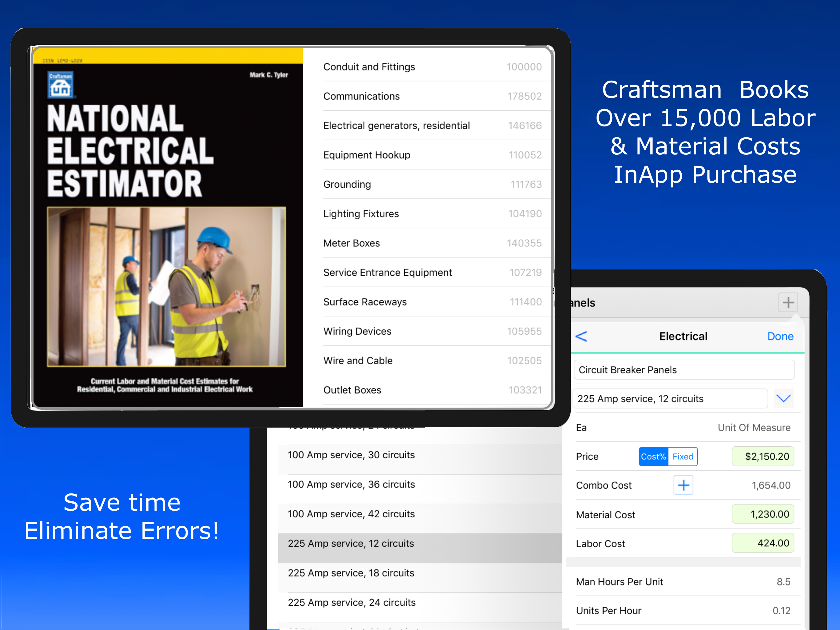Viewport: 840px width, 630px height.
Task: Tap the Ea Unit Of Measure row
Action: click(x=683, y=428)
